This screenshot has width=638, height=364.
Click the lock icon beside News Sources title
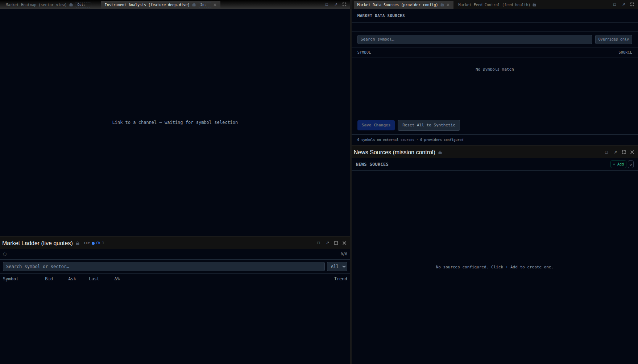tap(440, 152)
